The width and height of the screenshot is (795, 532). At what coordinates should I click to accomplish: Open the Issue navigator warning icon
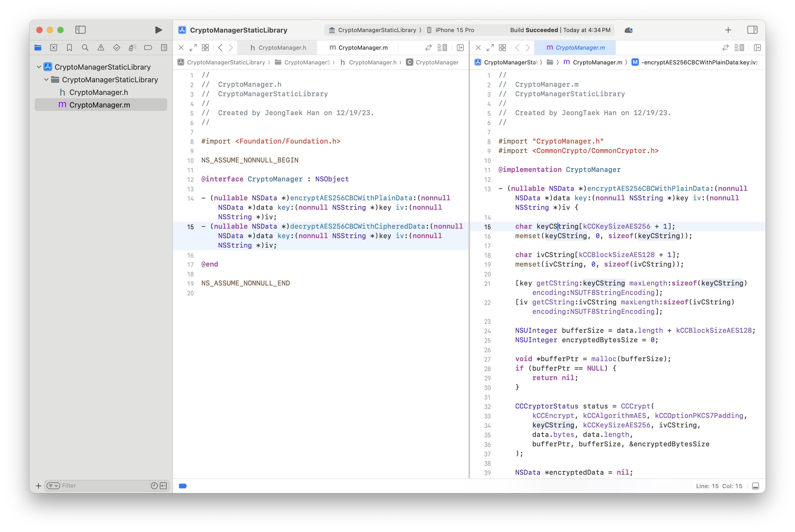[101, 48]
